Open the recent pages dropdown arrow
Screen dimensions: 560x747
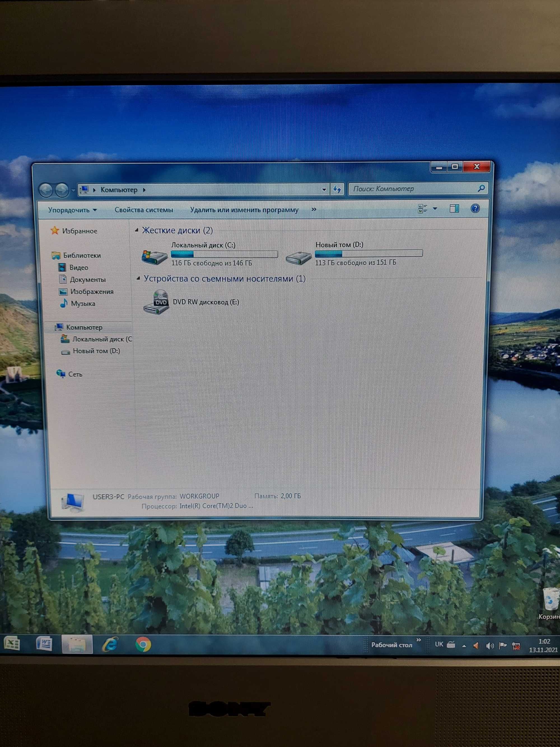(x=73, y=190)
